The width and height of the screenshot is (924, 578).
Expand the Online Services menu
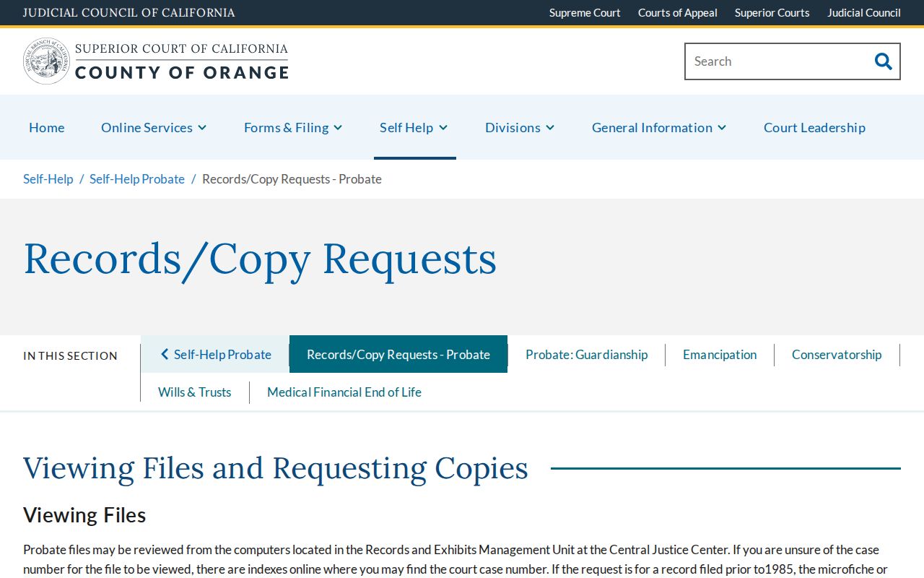click(154, 127)
